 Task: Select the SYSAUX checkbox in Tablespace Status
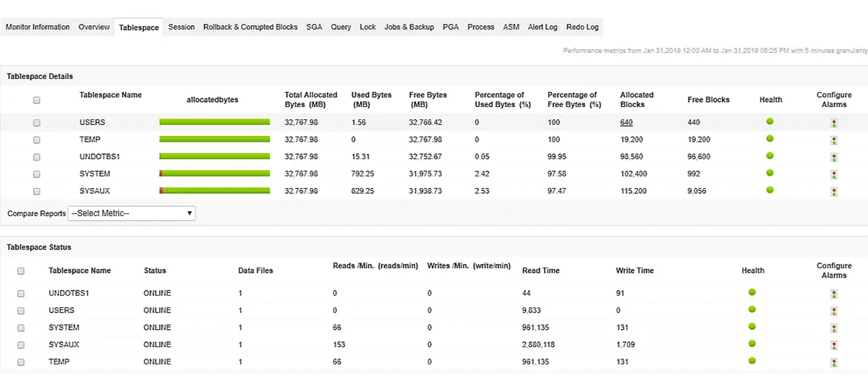coord(21,345)
